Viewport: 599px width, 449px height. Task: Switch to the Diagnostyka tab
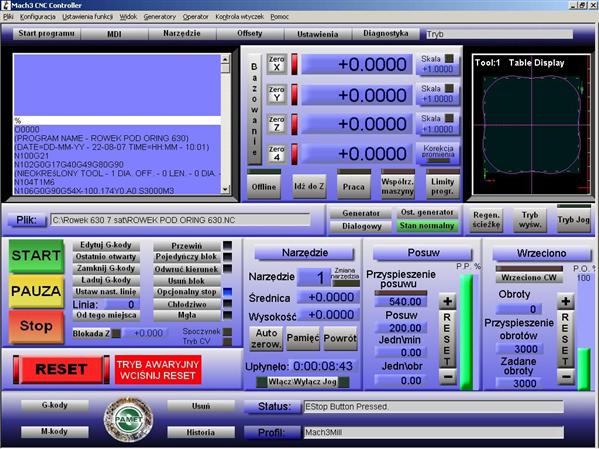(x=385, y=34)
